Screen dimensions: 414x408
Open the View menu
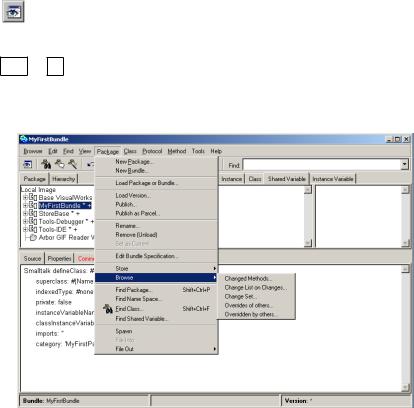tap(85, 151)
